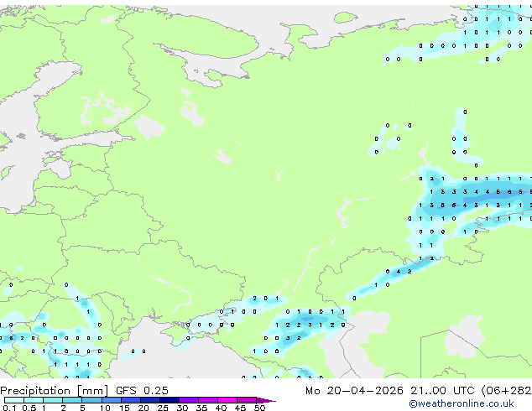This screenshot has height=411, width=532.
Task: Click the legend scale label 25
Action: (163, 408)
